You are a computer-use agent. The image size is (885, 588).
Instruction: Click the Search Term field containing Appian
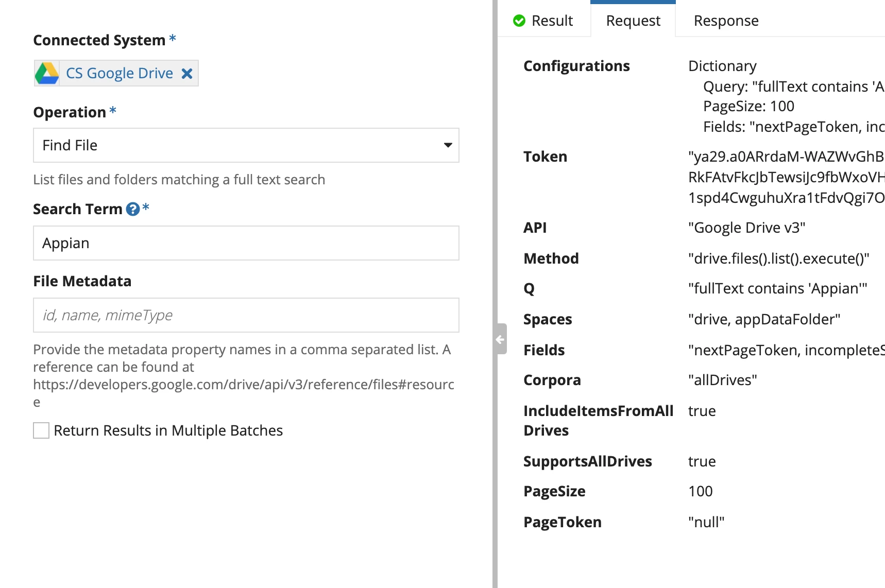click(246, 243)
